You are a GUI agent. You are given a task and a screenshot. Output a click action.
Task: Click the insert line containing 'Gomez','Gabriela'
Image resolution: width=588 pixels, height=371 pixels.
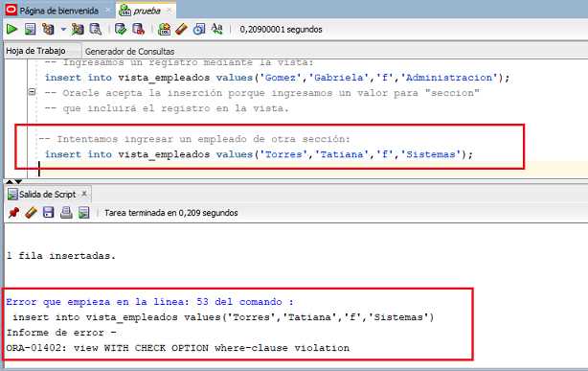pos(277,78)
